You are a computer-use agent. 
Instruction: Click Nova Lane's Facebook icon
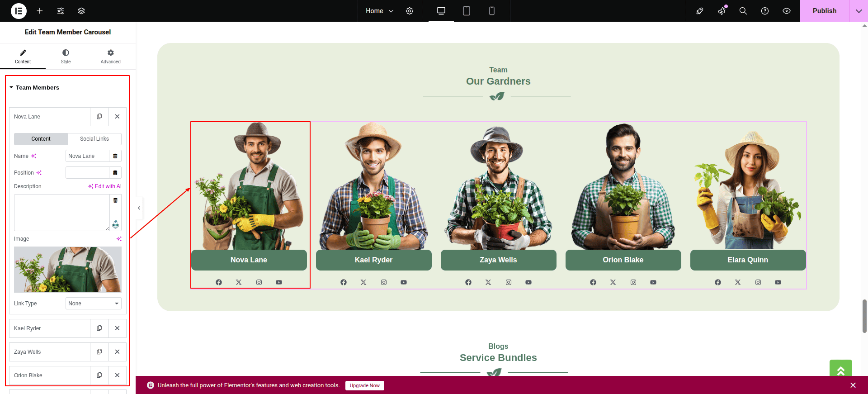pos(219,282)
